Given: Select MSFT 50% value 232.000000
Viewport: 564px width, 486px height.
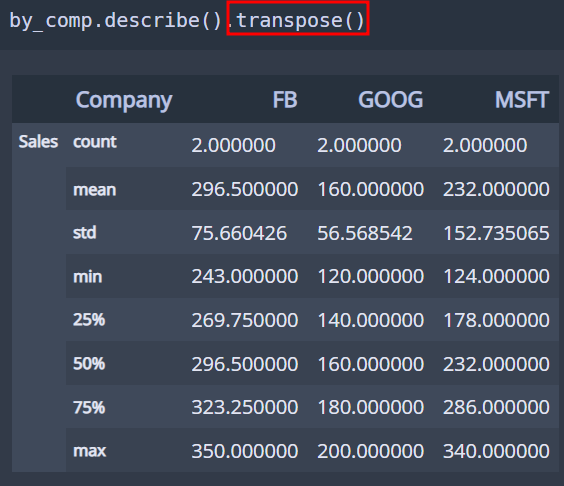Looking at the screenshot, I should coord(496,364).
